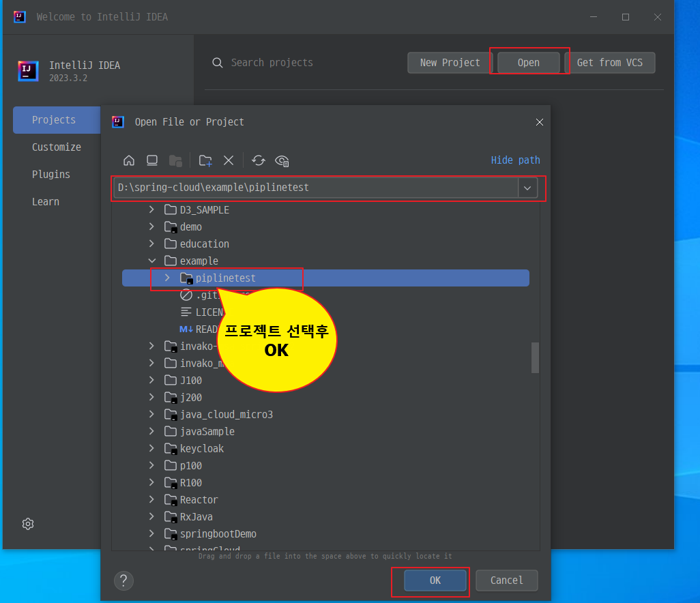Expand the java_cloud_micro3 folder

coord(151,414)
